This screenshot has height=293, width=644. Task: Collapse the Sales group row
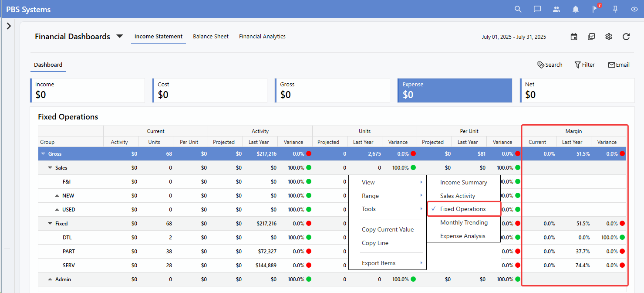[51, 168]
